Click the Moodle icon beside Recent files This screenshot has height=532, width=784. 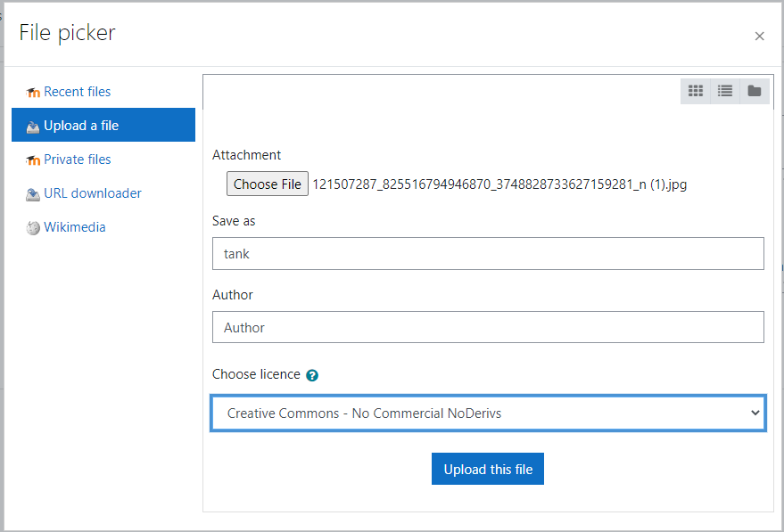point(33,93)
